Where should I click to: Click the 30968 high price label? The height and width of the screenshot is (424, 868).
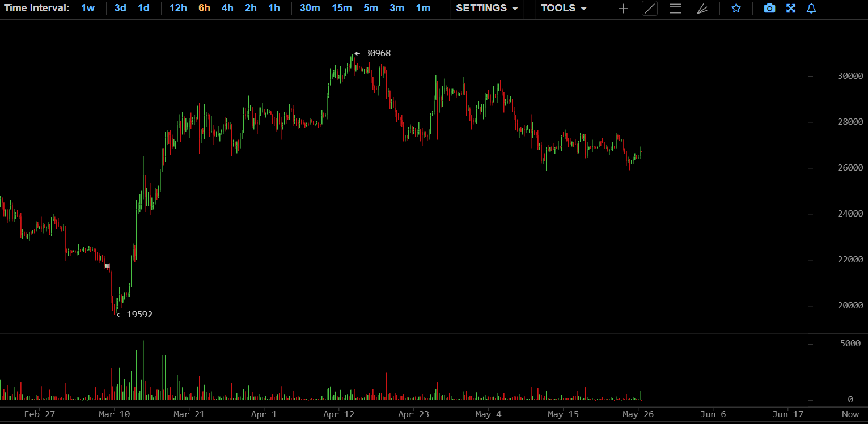378,53
